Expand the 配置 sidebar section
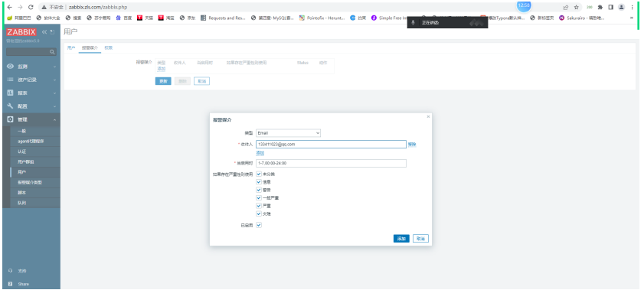This screenshot has width=644, height=290. (x=31, y=106)
